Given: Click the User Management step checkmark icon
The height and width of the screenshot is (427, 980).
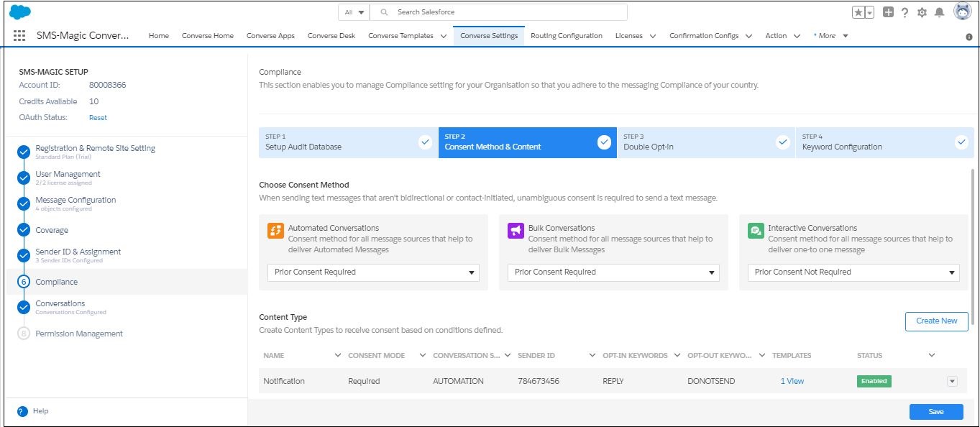Looking at the screenshot, I should (x=24, y=178).
